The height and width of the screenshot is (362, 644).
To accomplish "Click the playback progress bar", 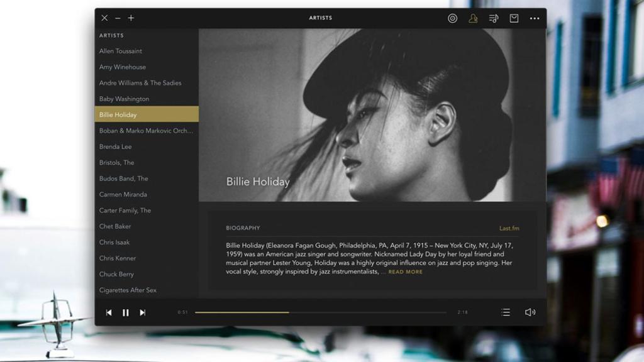I will [321, 312].
